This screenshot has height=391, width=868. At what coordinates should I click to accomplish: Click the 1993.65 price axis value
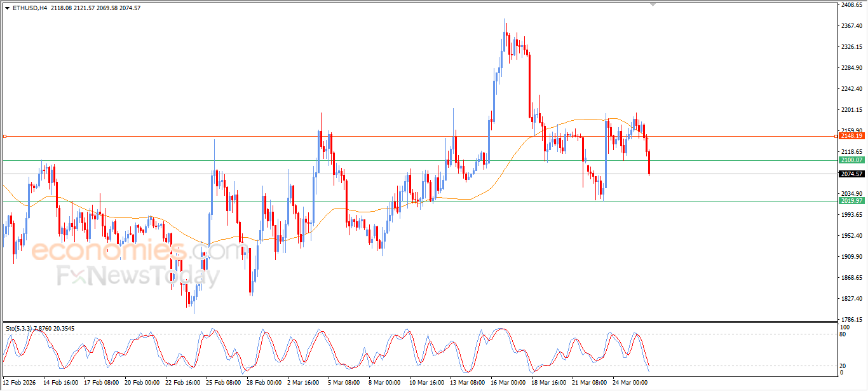[851, 215]
